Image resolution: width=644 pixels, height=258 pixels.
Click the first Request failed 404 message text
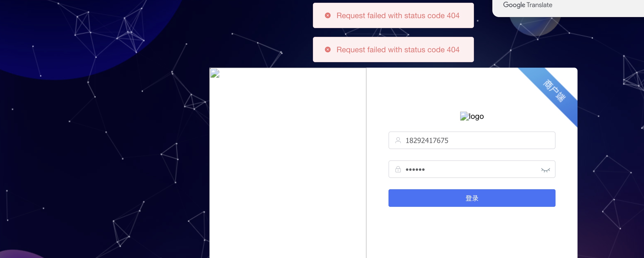pos(398,15)
